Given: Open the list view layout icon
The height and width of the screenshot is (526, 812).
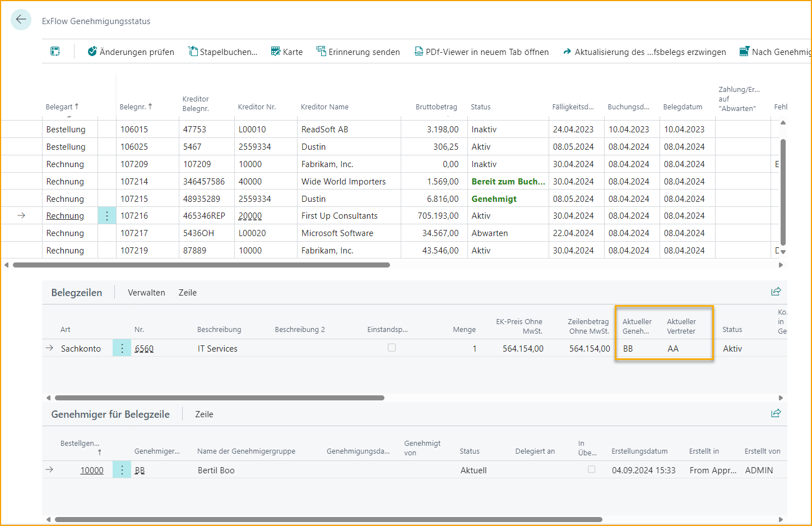Looking at the screenshot, I should (x=55, y=52).
